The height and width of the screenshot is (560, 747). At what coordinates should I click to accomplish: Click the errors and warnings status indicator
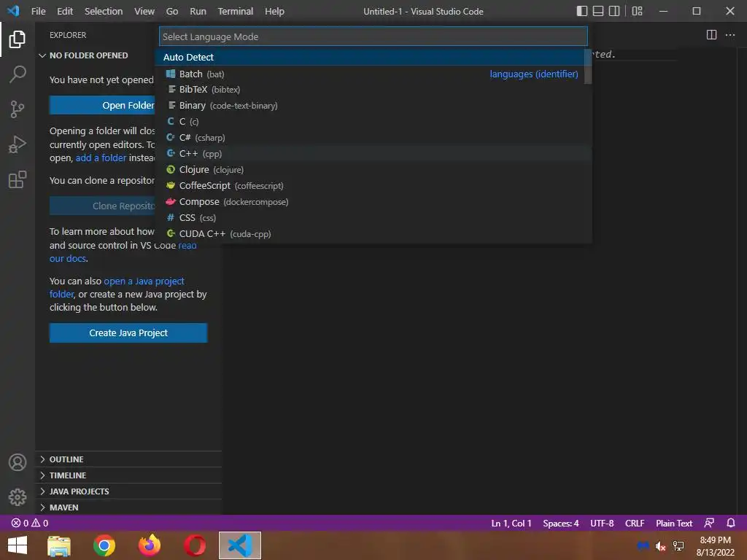[29, 523]
